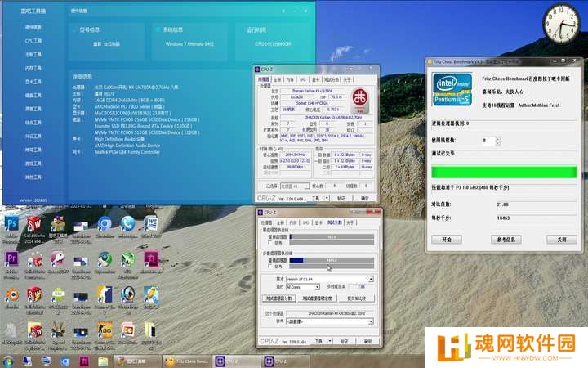Viewport: 588px width, 368px height.
Task: Select 硬盘工具 in the toolbox sidebar
Action: [33, 96]
